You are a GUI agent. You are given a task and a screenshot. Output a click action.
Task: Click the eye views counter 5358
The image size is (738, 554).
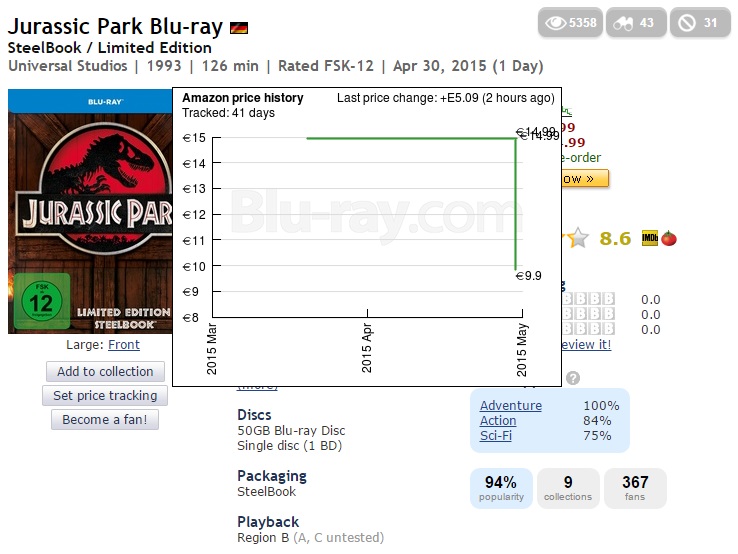coord(570,22)
